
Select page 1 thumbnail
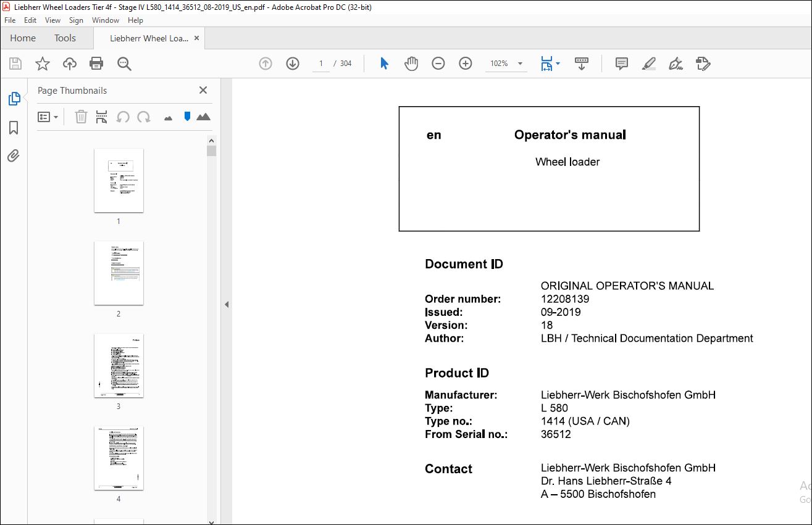point(119,180)
